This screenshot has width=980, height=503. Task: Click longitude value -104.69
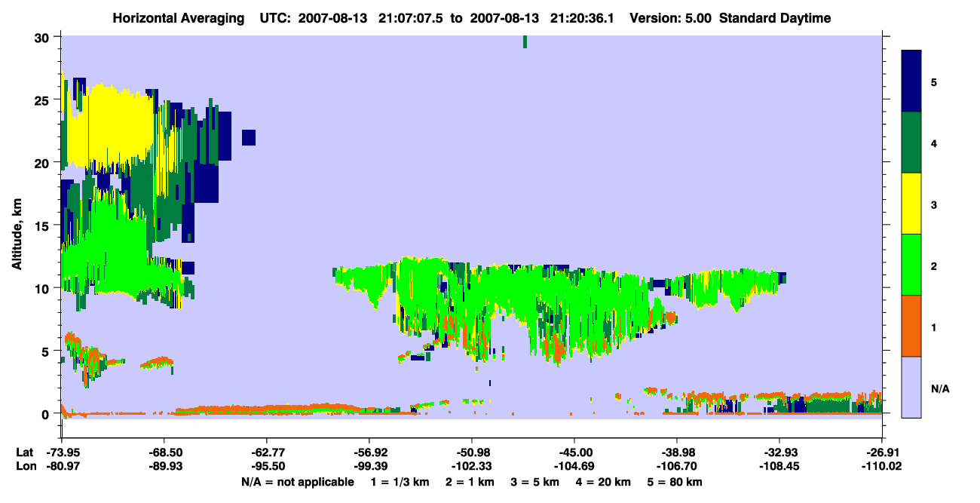click(x=574, y=467)
